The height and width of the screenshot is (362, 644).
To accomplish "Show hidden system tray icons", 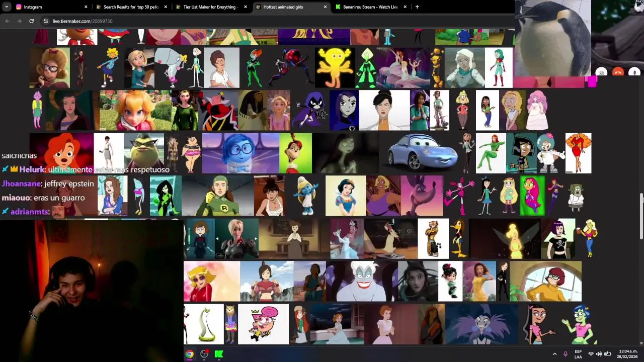I will [554, 354].
